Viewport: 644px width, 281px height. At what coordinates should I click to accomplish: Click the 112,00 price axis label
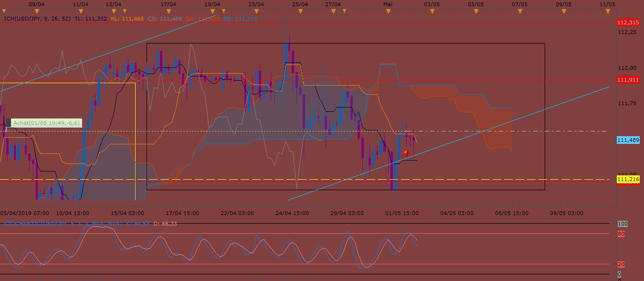627,68
